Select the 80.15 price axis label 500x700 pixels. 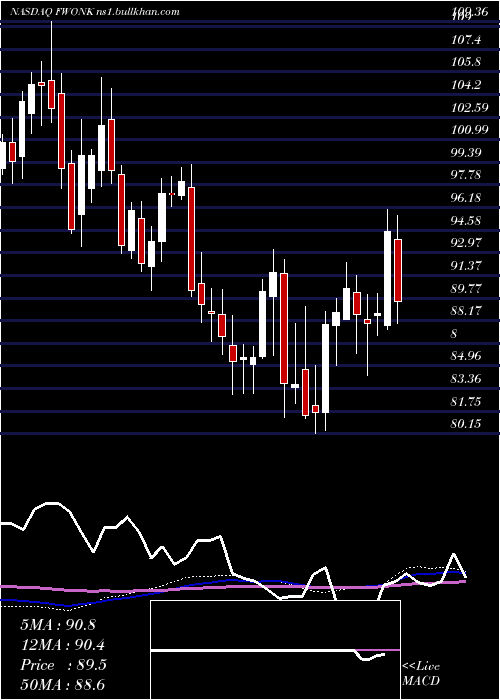tap(467, 423)
